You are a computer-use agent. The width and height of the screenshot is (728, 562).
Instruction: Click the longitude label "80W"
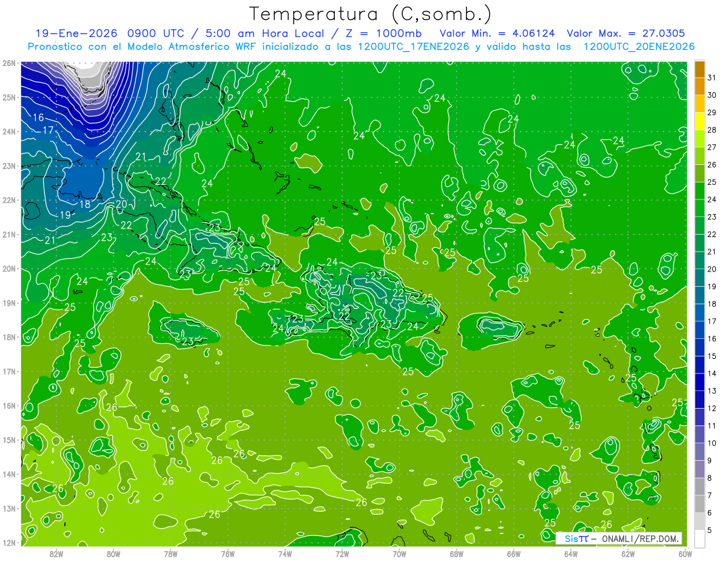click(113, 554)
